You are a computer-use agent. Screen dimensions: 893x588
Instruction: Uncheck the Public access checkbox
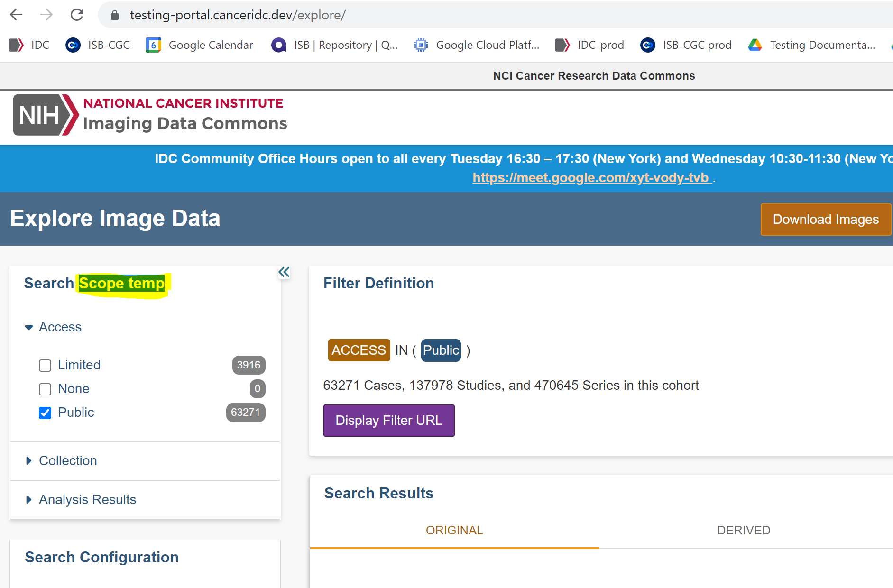coord(45,413)
